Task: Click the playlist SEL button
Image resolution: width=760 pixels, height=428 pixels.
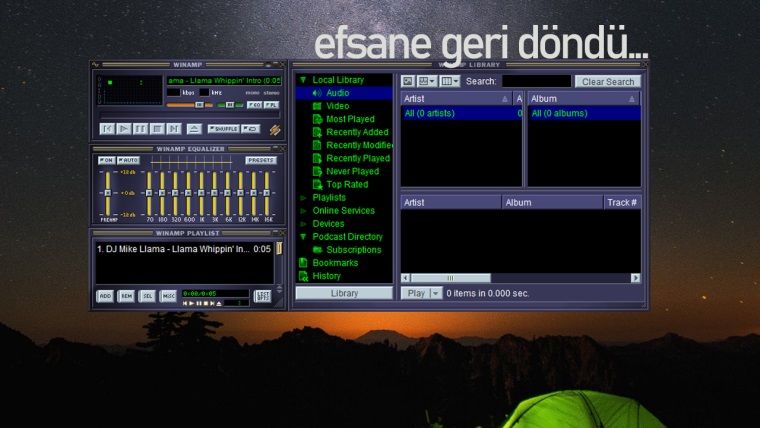Action: 147,296
